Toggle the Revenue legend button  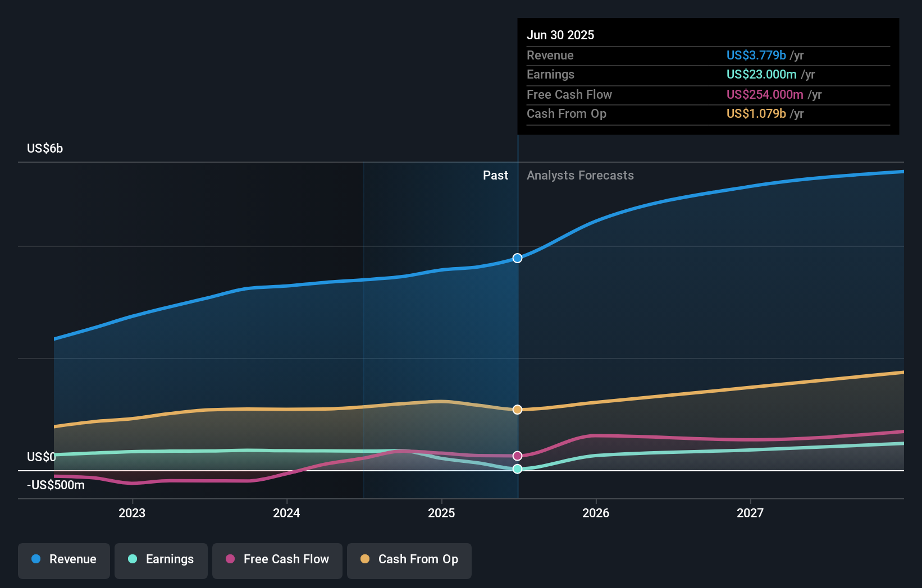tap(64, 561)
